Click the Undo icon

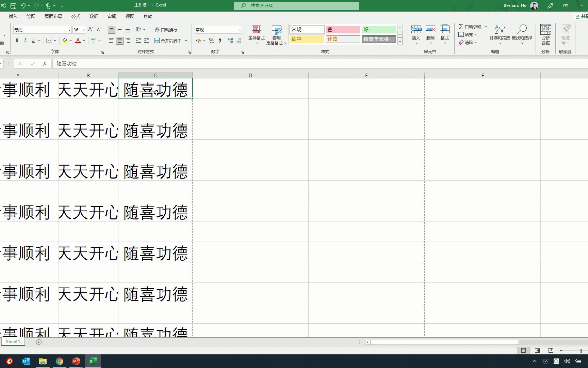[23, 5]
